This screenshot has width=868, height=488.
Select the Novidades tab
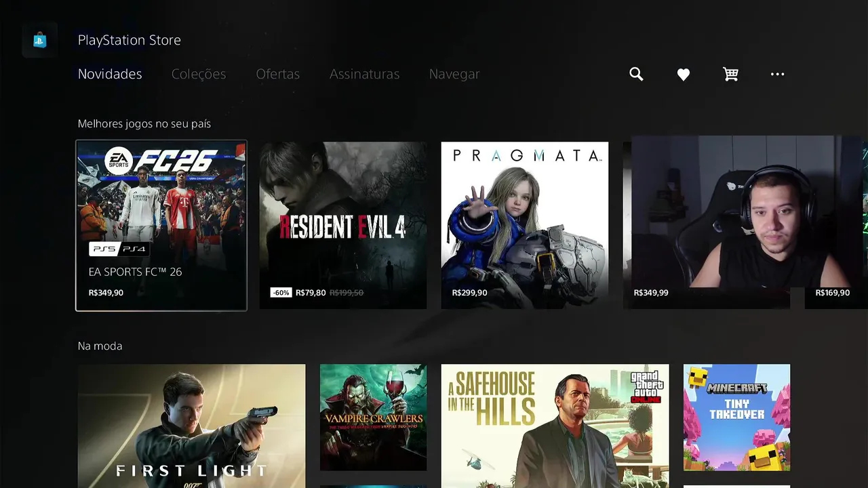[x=110, y=74]
